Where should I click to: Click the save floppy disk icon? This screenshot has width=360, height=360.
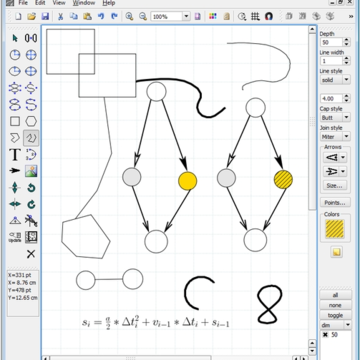pyautogui.click(x=45, y=16)
